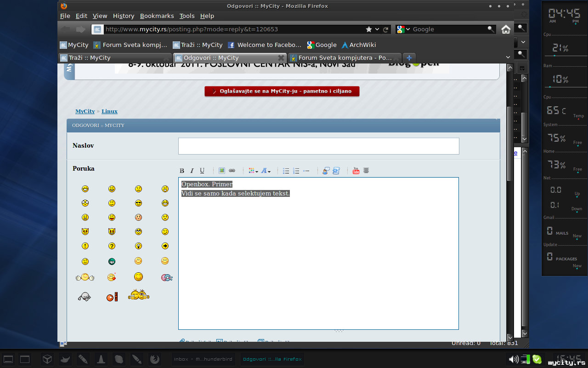
Task: Insert a hyperlink with the chain icon
Action: coord(232,171)
